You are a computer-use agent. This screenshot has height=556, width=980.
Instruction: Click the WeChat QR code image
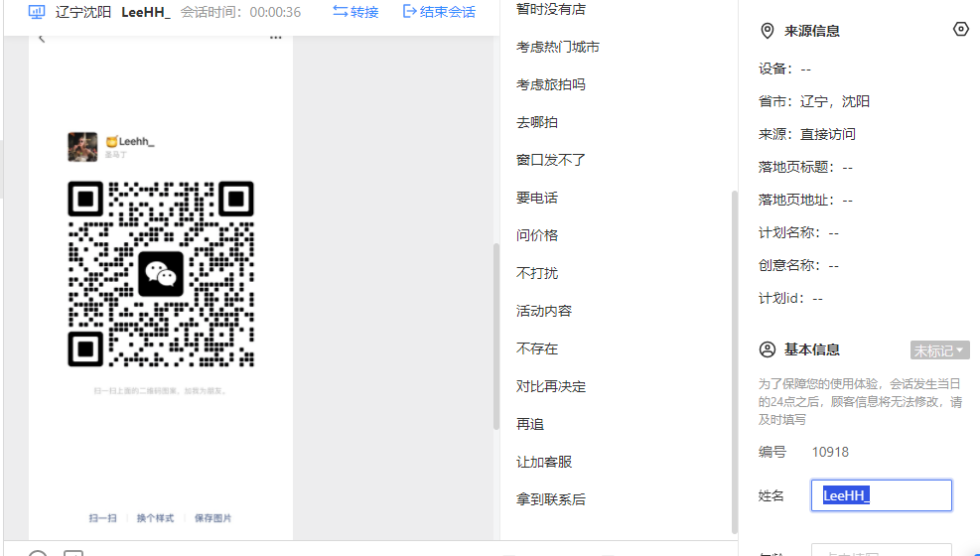[x=161, y=274]
